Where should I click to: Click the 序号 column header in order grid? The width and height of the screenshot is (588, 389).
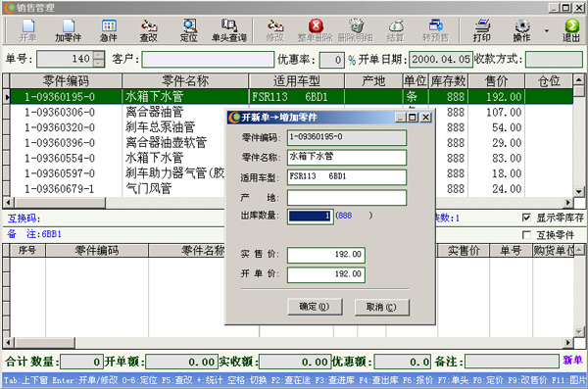pos(27,251)
